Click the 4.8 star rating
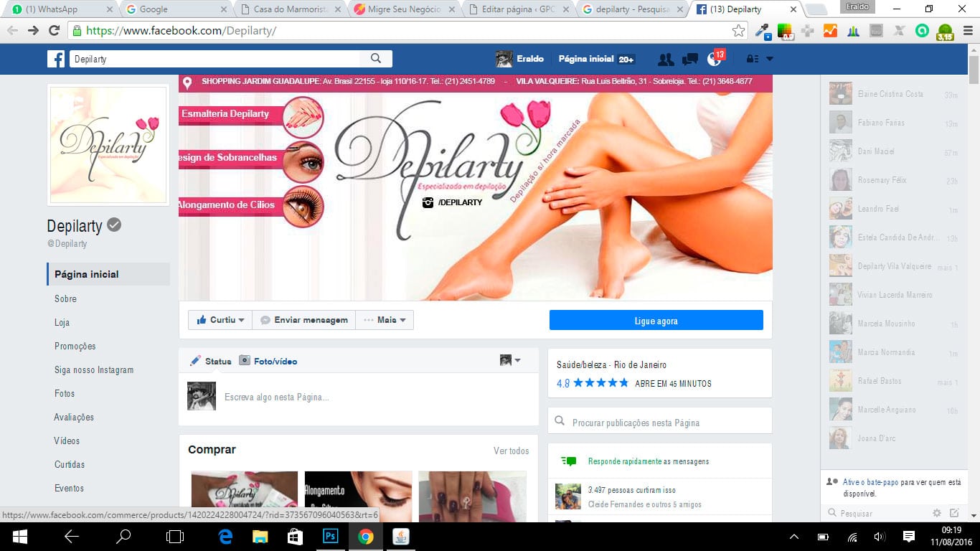The height and width of the screenshot is (551, 980). [593, 383]
